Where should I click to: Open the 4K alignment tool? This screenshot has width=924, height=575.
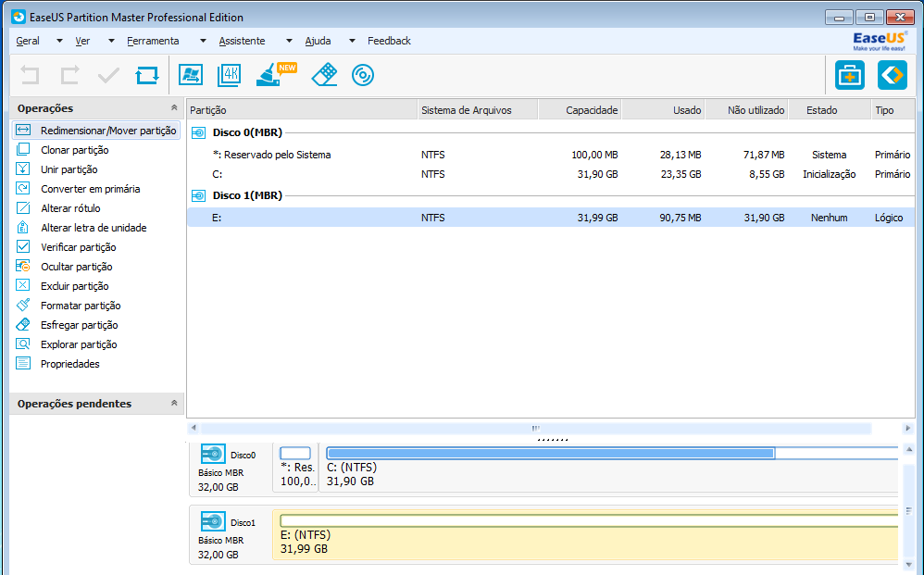(x=230, y=75)
